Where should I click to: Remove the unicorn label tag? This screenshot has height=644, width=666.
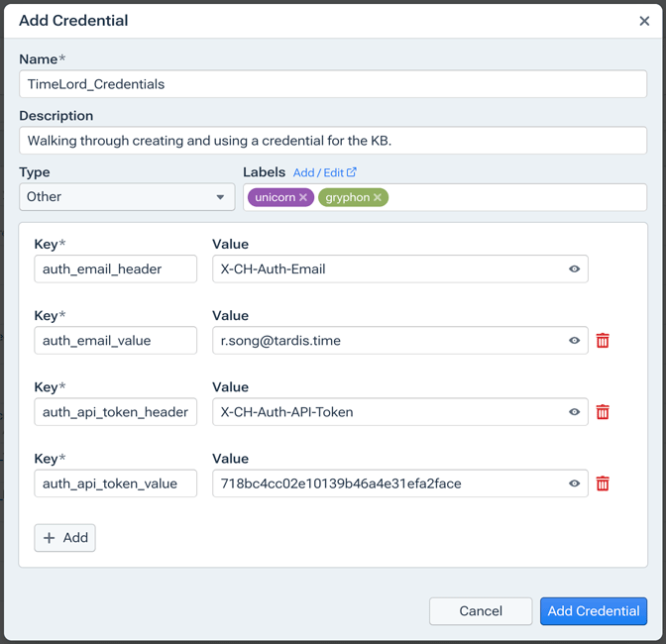(x=303, y=197)
